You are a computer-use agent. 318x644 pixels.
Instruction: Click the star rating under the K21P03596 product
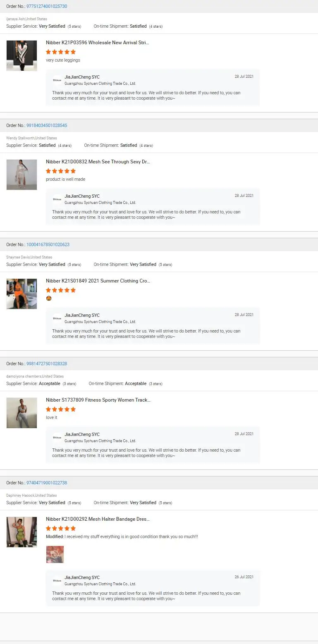pyautogui.click(x=61, y=52)
